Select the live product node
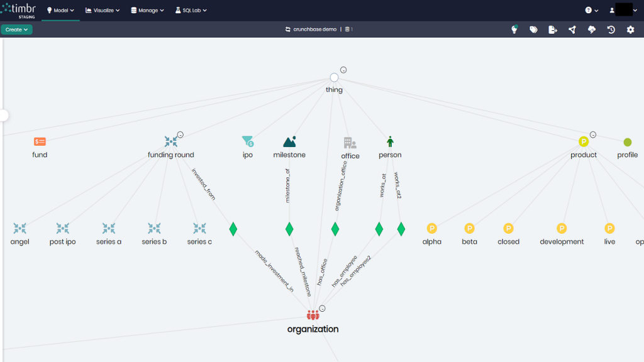 tap(609, 228)
